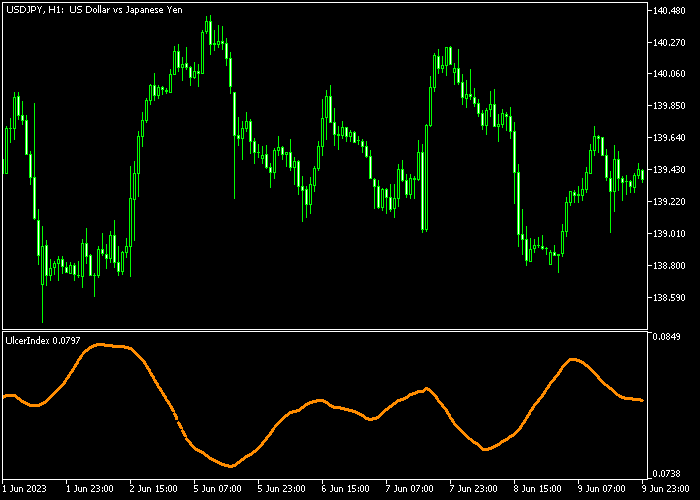Screen dimensions: 700x500
Task: Click the 5 Jun 23:00 time label
Action: point(282,488)
